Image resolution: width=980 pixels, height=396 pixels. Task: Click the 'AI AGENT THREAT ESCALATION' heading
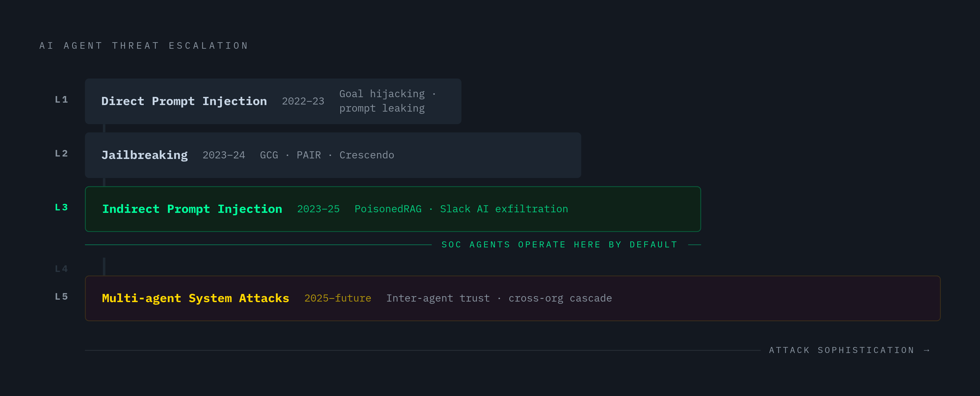[x=144, y=46]
